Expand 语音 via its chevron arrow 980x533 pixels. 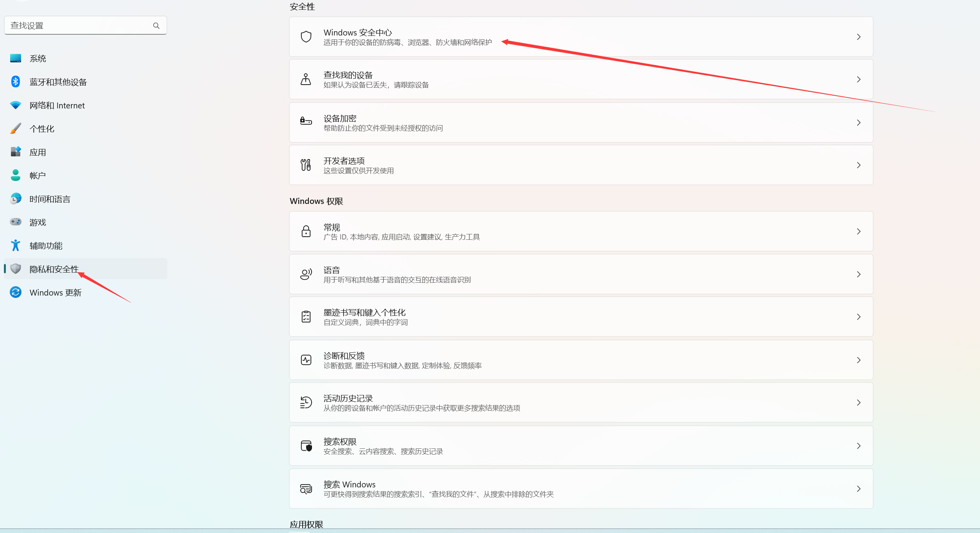(x=859, y=274)
